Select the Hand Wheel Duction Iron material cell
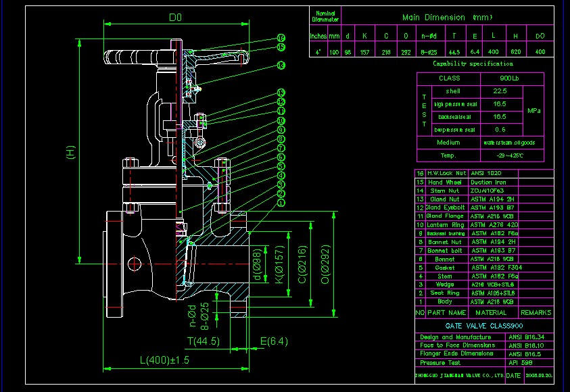Image resolution: width=570 pixels, height=392 pixels. point(490,182)
